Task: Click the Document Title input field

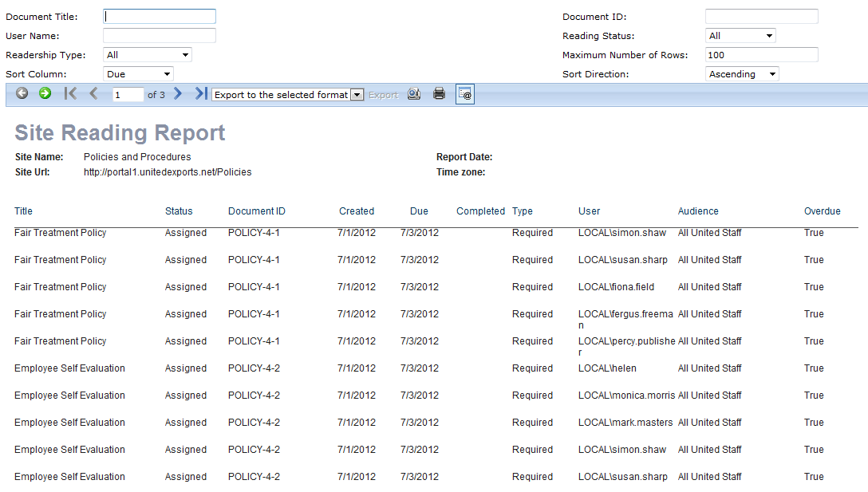Action: click(x=160, y=16)
